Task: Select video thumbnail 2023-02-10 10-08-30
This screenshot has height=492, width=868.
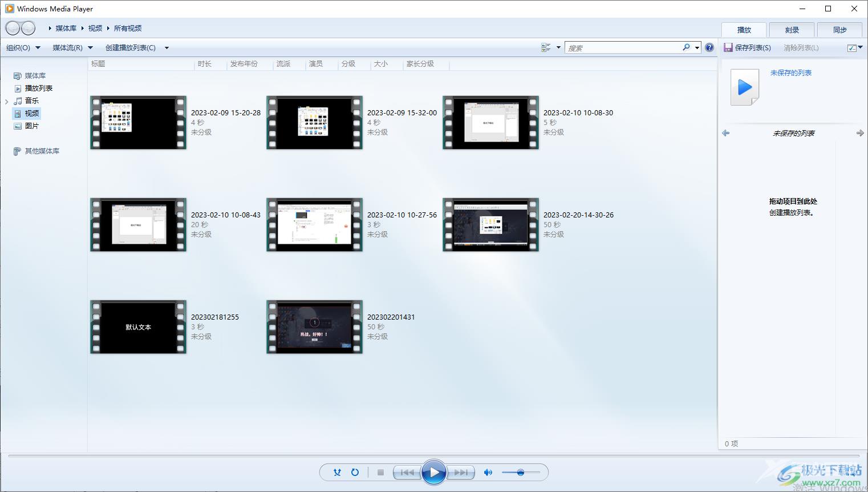Action: pyautogui.click(x=491, y=122)
